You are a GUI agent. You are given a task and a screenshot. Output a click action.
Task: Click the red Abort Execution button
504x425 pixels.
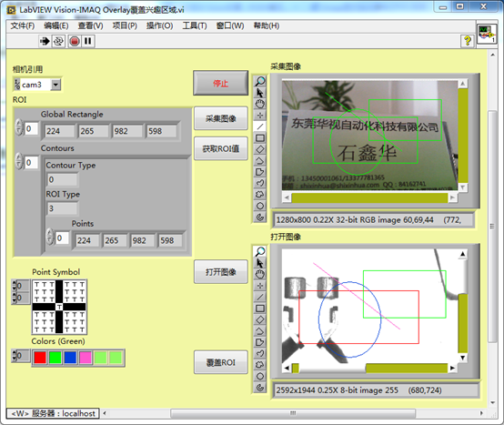[x=75, y=41]
